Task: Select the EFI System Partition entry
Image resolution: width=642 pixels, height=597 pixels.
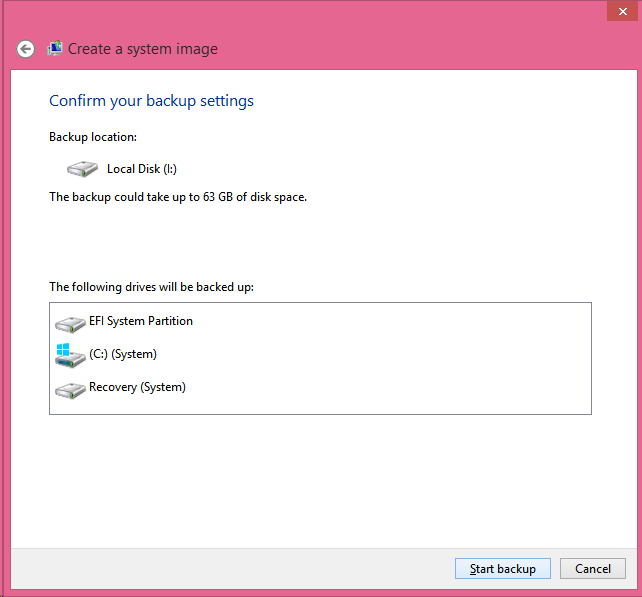Action: click(140, 321)
